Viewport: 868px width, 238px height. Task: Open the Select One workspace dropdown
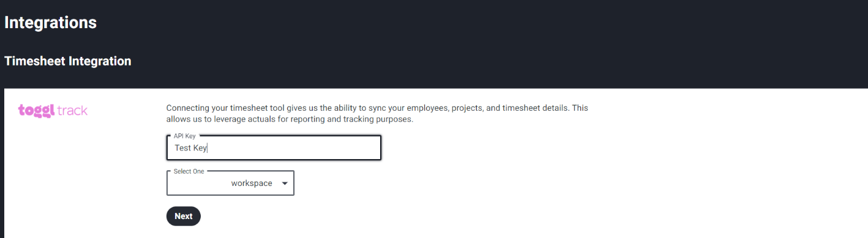(x=230, y=183)
